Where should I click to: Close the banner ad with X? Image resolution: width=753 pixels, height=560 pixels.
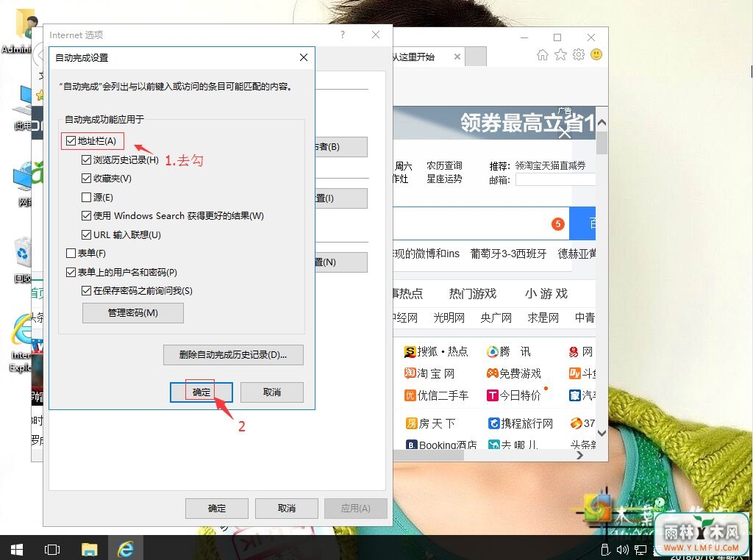(x=565, y=132)
